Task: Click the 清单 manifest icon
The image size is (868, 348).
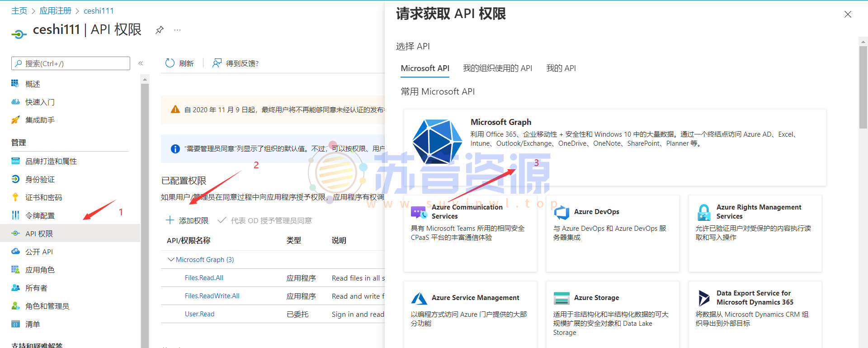Action: point(15,324)
